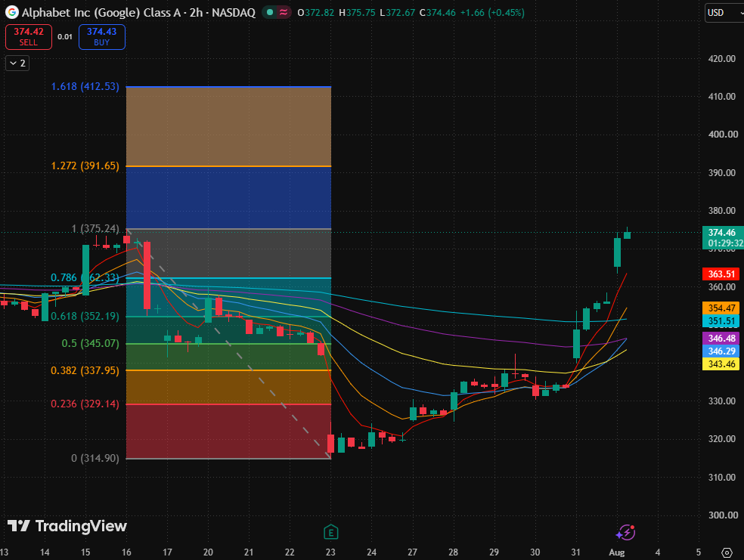Open the Alphabet Inc symbol title
The image size is (744, 560).
point(138,13)
